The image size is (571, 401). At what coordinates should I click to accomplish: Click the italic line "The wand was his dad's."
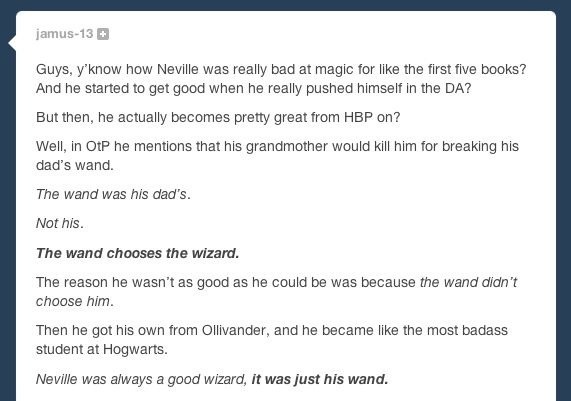[x=113, y=194]
